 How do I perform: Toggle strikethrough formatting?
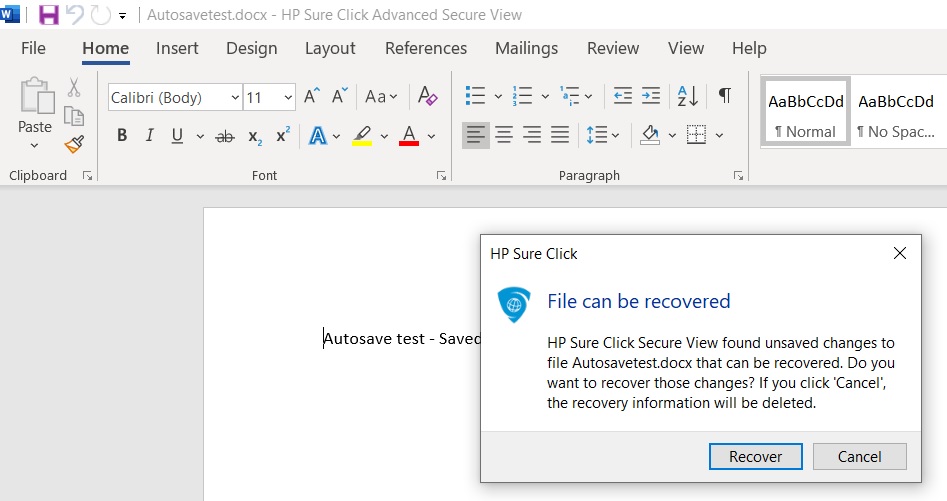(x=225, y=136)
